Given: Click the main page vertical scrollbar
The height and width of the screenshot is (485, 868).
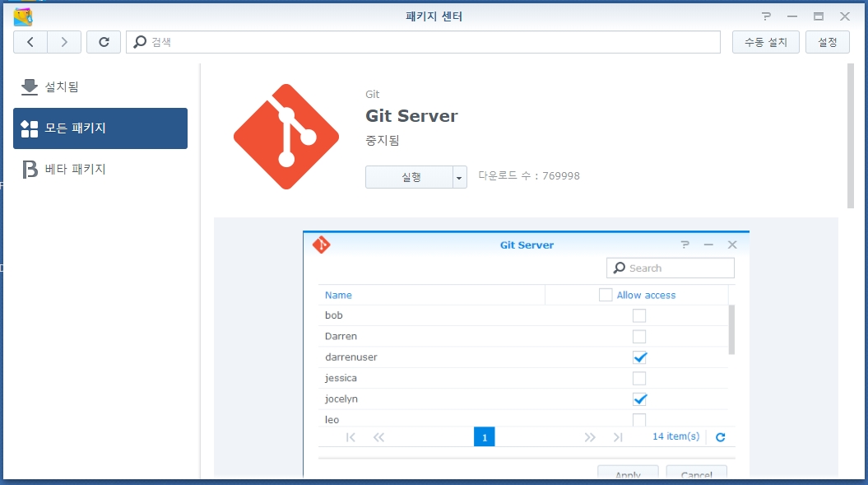Looking at the screenshot, I should coord(851,137).
